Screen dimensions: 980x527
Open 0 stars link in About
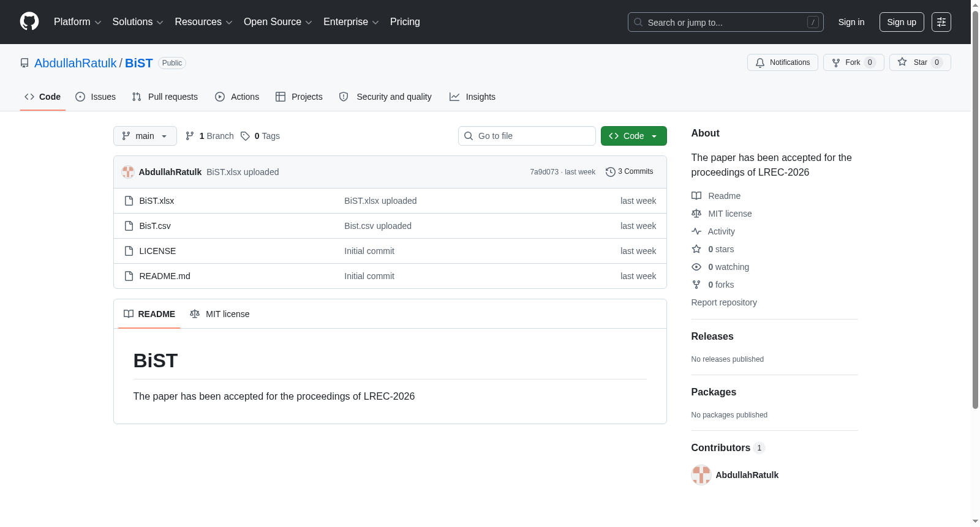pyautogui.click(x=713, y=249)
